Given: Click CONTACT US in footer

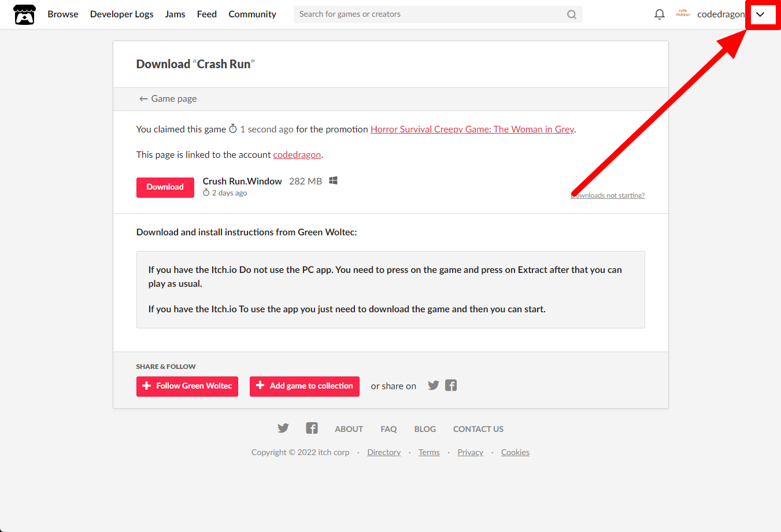Looking at the screenshot, I should tap(478, 429).
